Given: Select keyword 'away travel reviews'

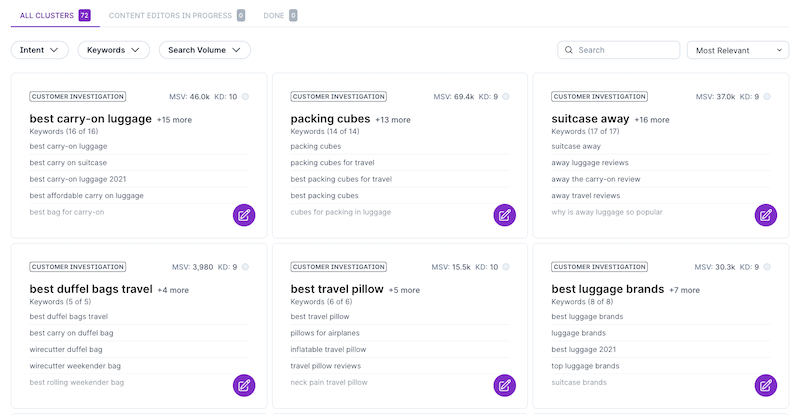Looking at the screenshot, I should pos(586,196).
